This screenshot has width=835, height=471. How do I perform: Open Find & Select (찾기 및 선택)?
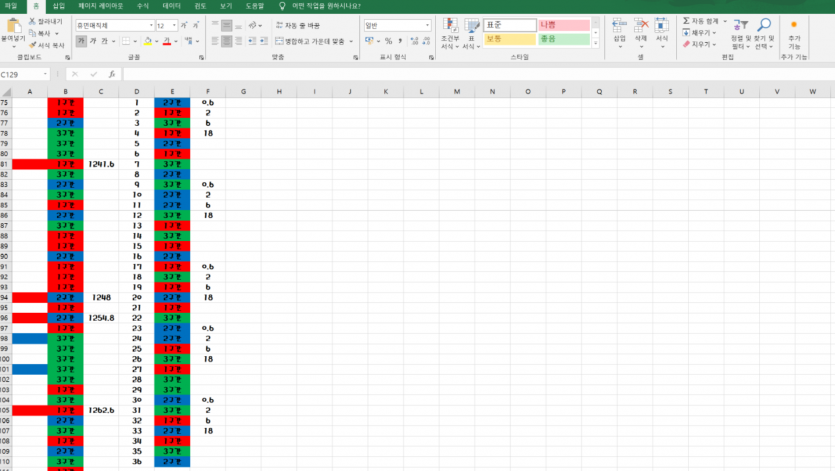point(764,34)
